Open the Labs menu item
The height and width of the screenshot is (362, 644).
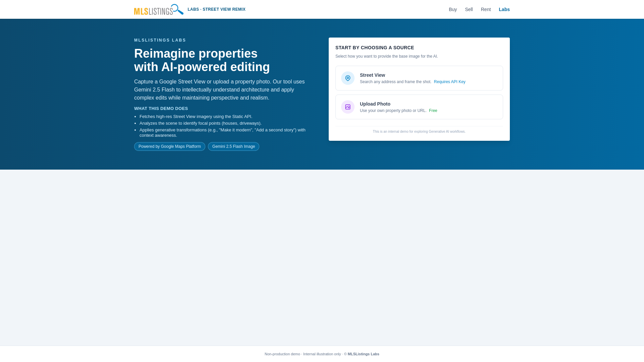pos(504,9)
